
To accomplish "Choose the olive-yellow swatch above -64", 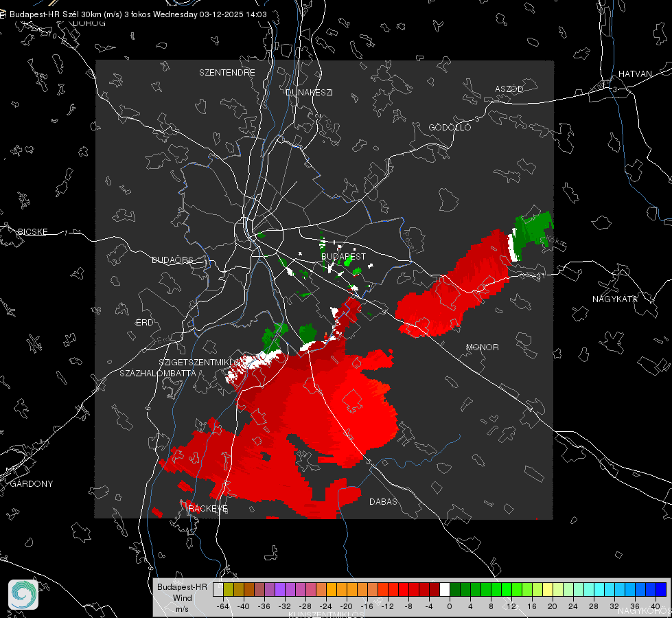I will click(x=229, y=590).
